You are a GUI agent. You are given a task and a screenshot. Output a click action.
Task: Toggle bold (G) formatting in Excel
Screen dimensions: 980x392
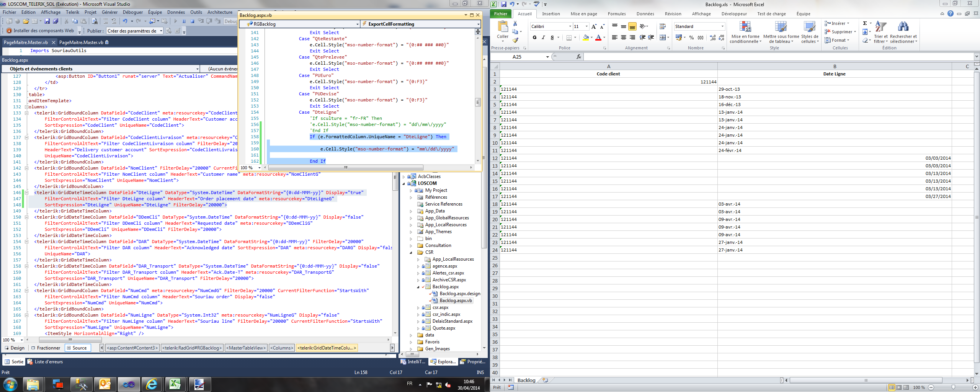tap(534, 38)
